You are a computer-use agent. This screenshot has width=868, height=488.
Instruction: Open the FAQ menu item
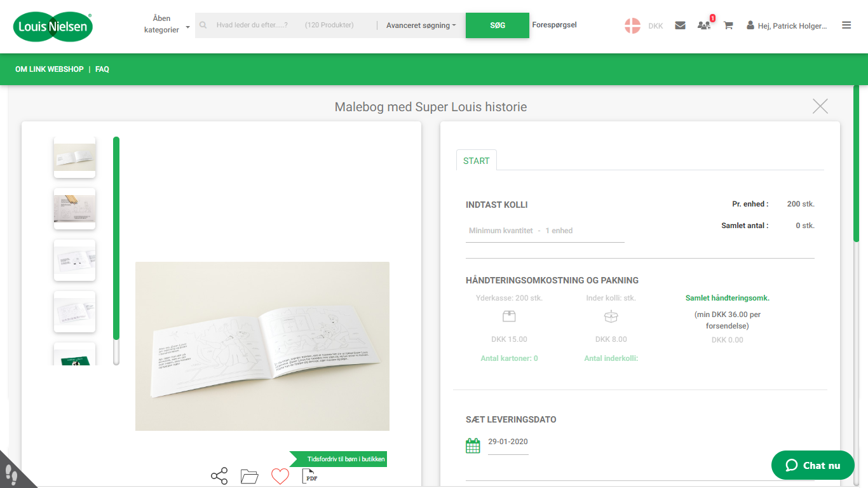102,69
